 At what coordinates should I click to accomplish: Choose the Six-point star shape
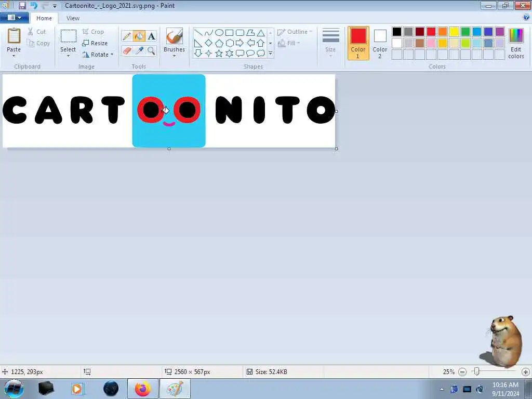coord(229,54)
